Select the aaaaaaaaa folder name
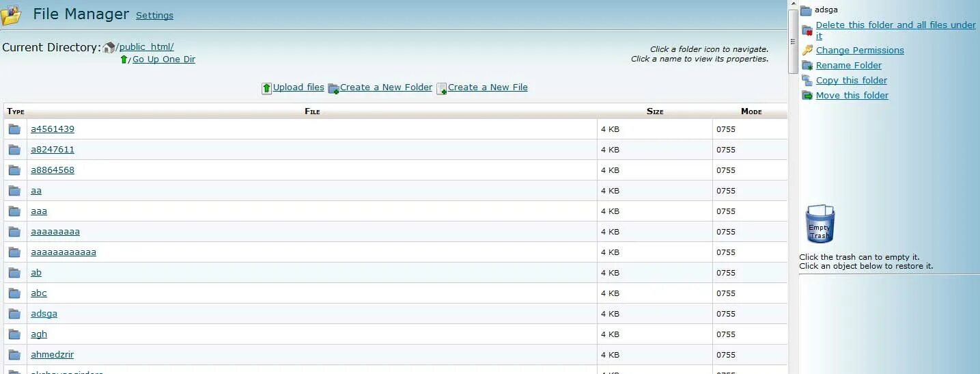Screen dimensions: 980x374 55,232
